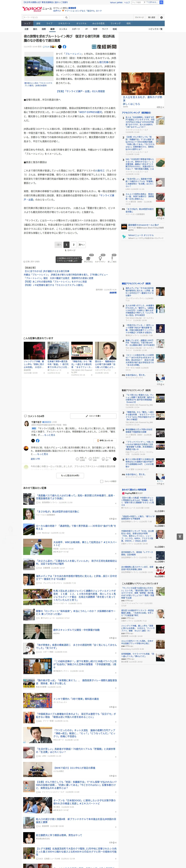Go to page 2 of the article
This screenshot has height=868, width=186.
tap(74, 245)
